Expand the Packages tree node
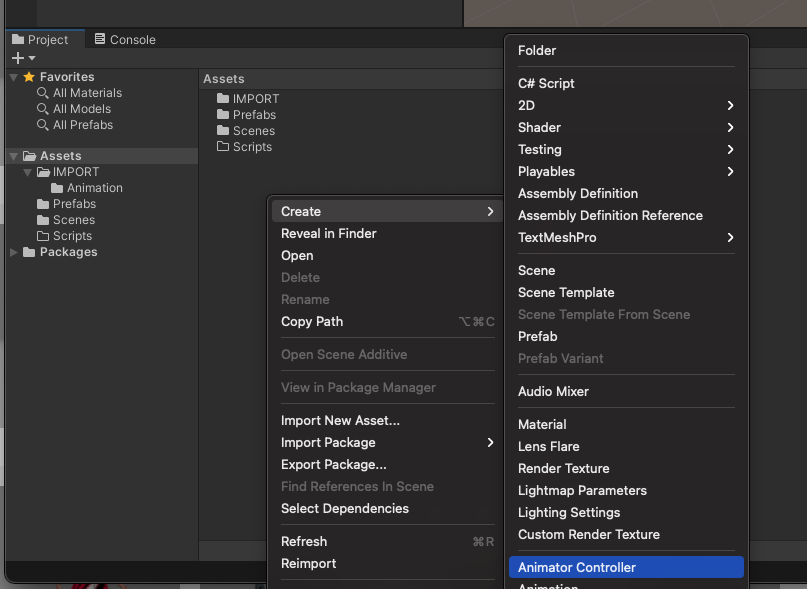The width and height of the screenshot is (807, 589). click(x=13, y=252)
